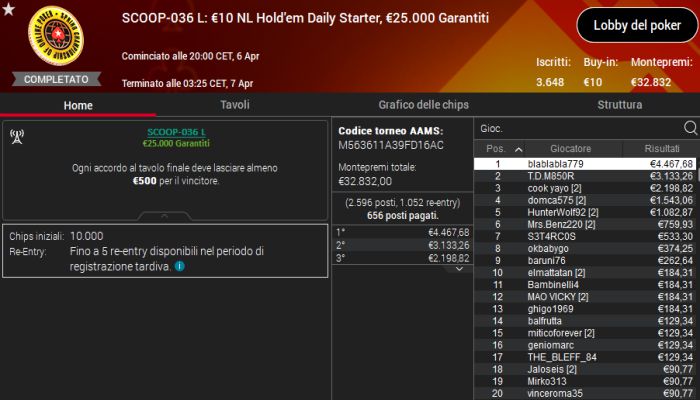
Task: Click the header Montepremi €32.832 value
Action: click(x=651, y=82)
